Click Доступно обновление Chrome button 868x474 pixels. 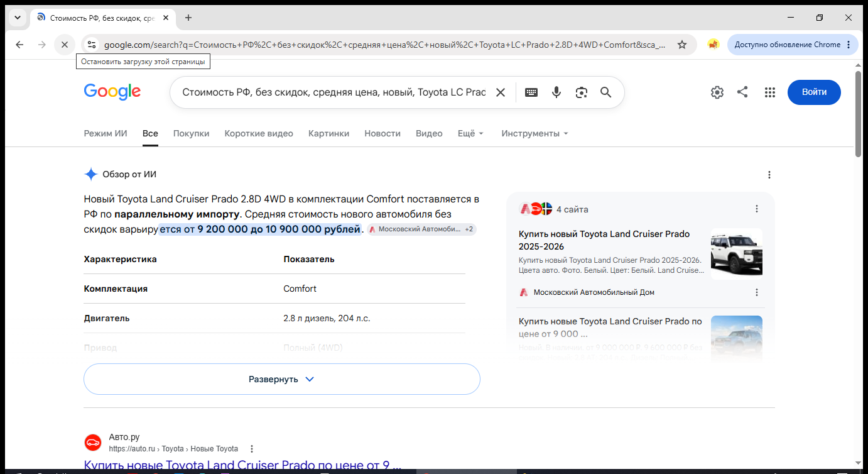click(x=788, y=45)
